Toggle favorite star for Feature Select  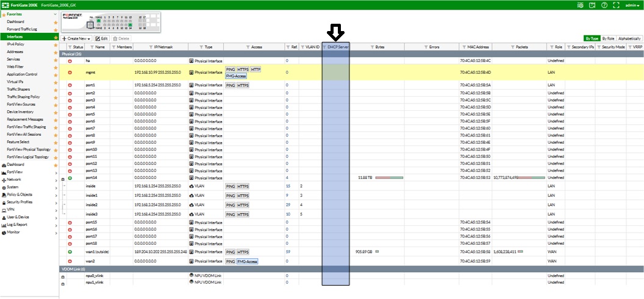(x=55, y=142)
